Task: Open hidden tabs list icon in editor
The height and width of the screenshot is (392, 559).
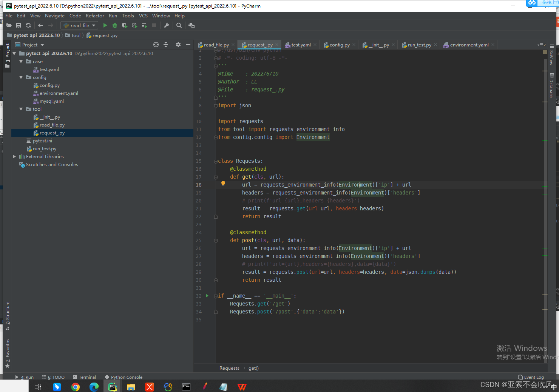Action: pos(542,45)
